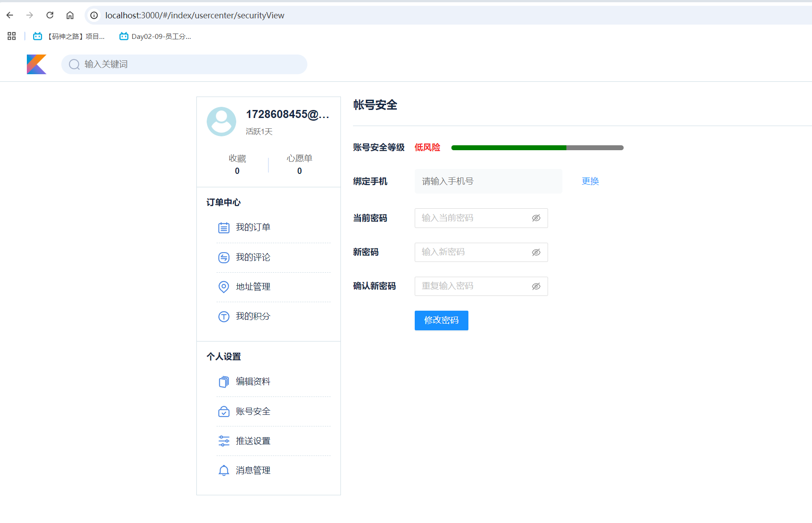Screen dimensions: 812x523
Task: Click the 我的评论 chat icon
Action: point(224,257)
